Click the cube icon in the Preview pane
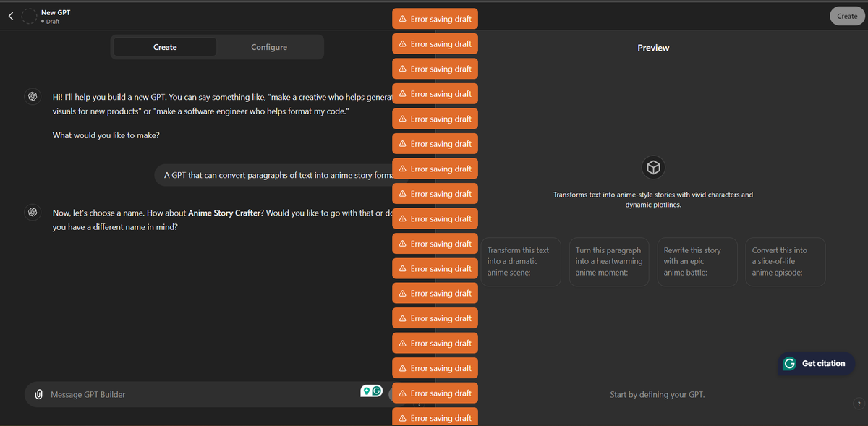 (x=653, y=169)
